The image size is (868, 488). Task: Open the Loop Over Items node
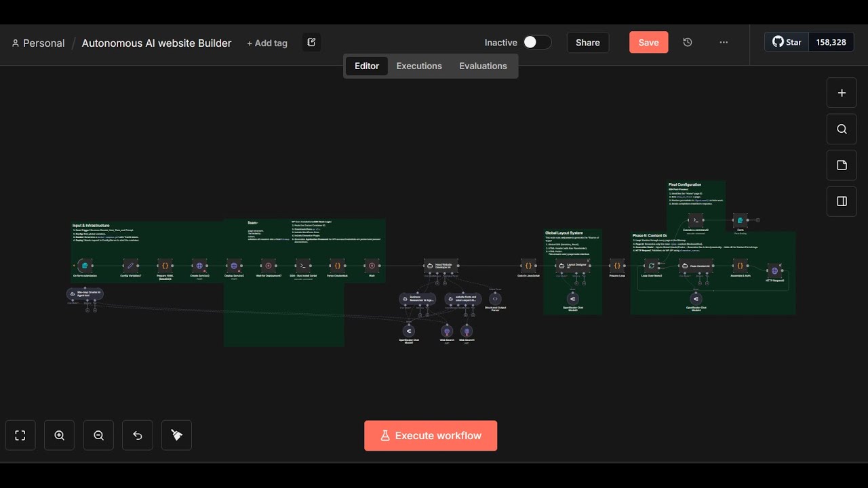pyautogui.click(x=652, y=266)
